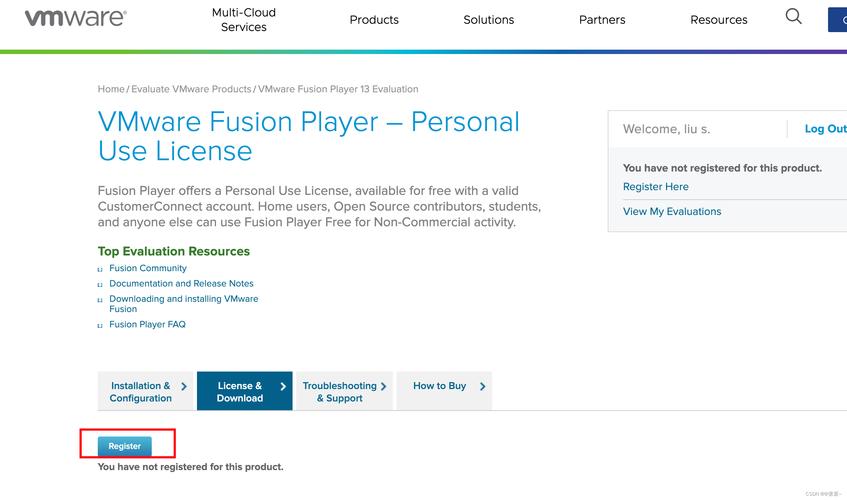The width and height of the screenshot is (847, 500).
Task: Open the Fusion Community link
Action: pos(148,268)
